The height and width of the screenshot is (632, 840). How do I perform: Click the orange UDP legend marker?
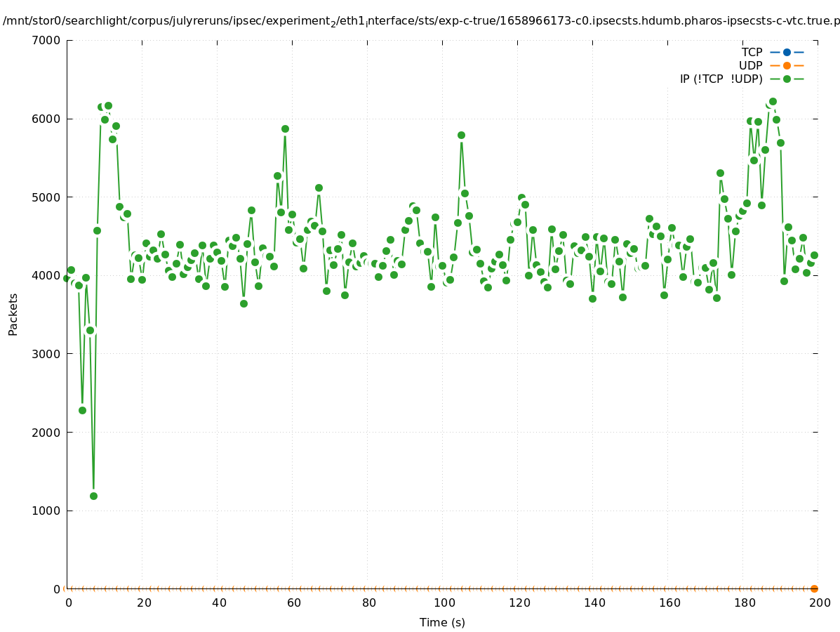(x=787, y=65)
